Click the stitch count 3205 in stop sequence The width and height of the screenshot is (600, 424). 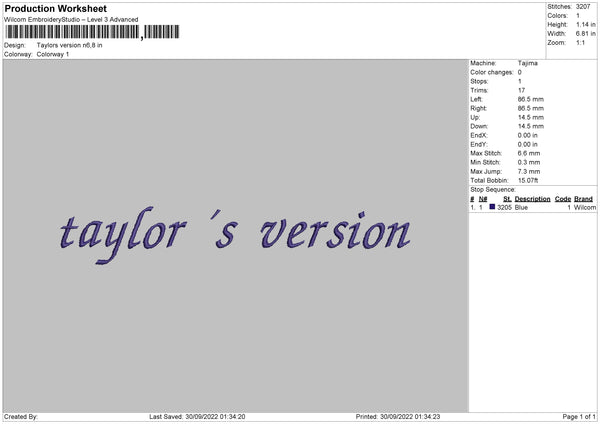[x=504, y=207]
